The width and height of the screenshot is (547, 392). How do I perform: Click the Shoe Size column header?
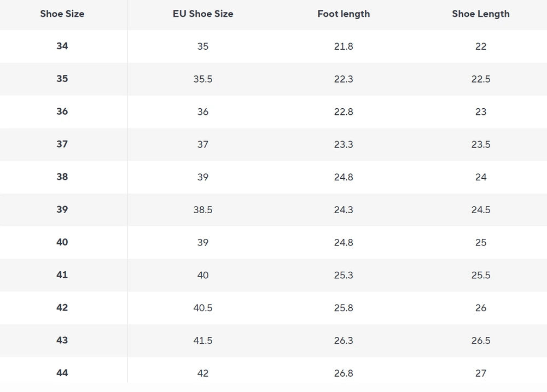[62, 14]
